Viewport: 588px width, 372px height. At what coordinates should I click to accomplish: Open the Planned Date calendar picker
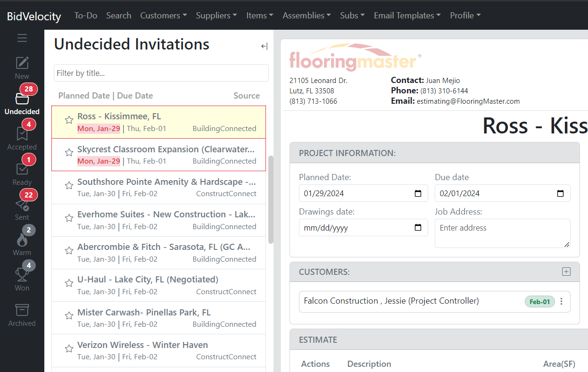(418, 193)
